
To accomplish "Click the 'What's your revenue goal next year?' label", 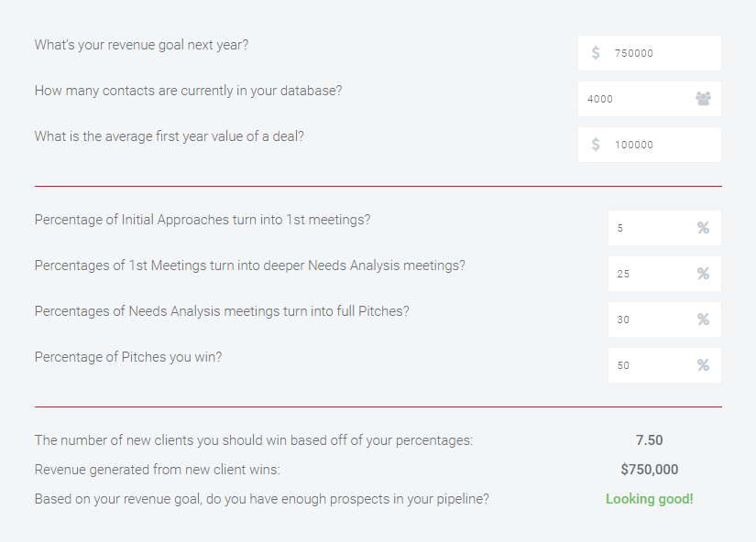I will click(141, 45).
